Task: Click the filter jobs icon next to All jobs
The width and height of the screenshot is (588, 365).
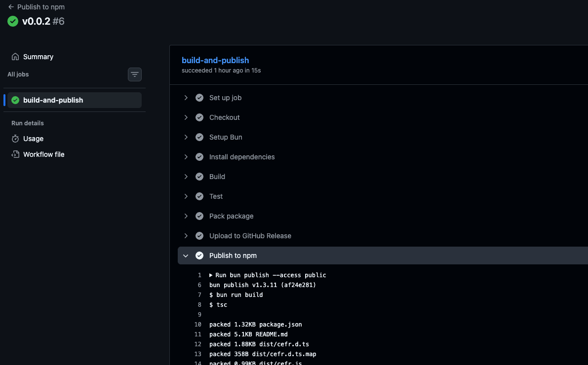Action: [x=134, y=74]
